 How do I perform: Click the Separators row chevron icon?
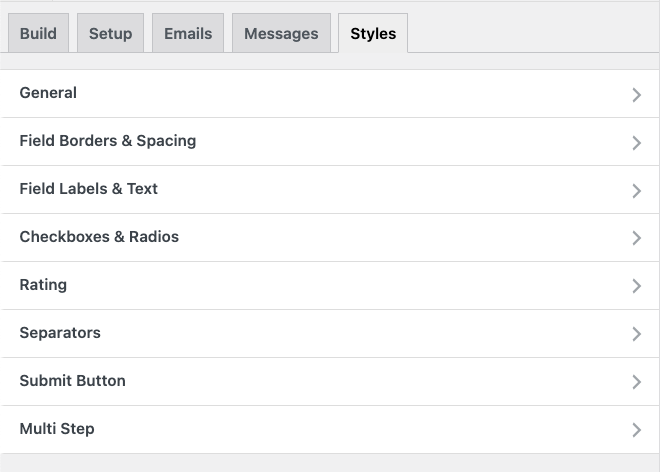[x=636, y=334]
